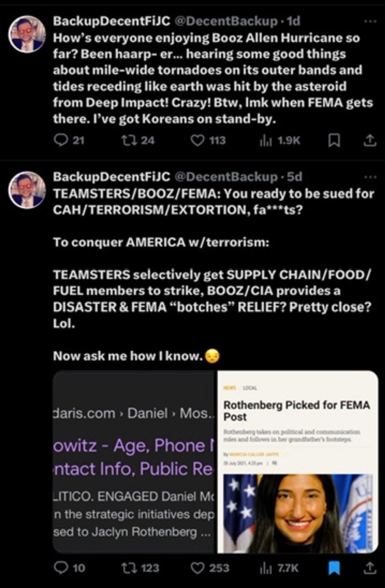Open more options for the second tweet
This screenshot has width=385, height=588.
click(x=372, y=176)
